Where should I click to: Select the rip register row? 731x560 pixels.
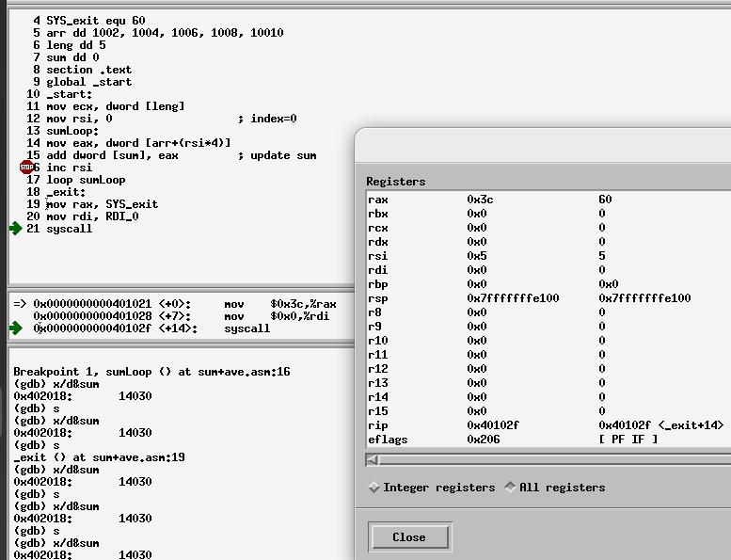[549, 425]
